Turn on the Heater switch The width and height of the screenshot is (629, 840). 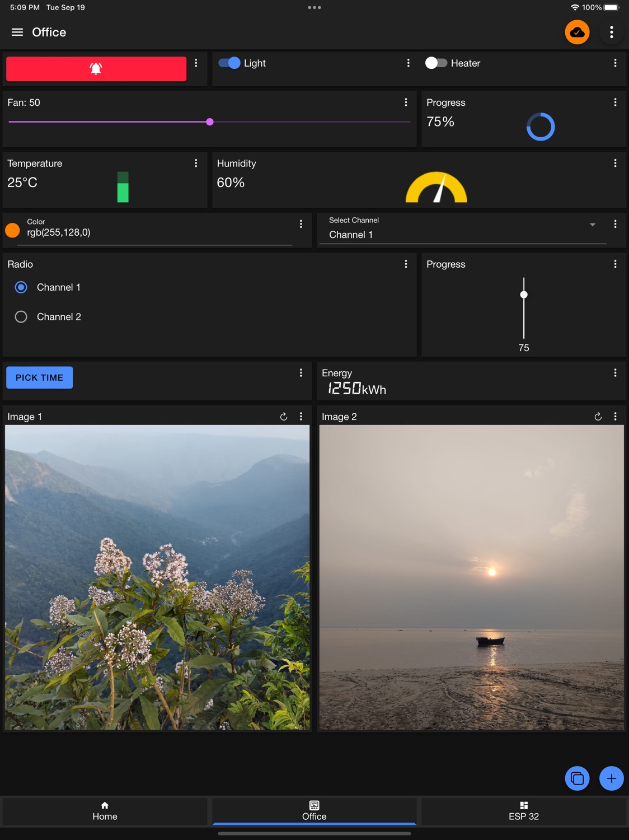coord(436,63)
